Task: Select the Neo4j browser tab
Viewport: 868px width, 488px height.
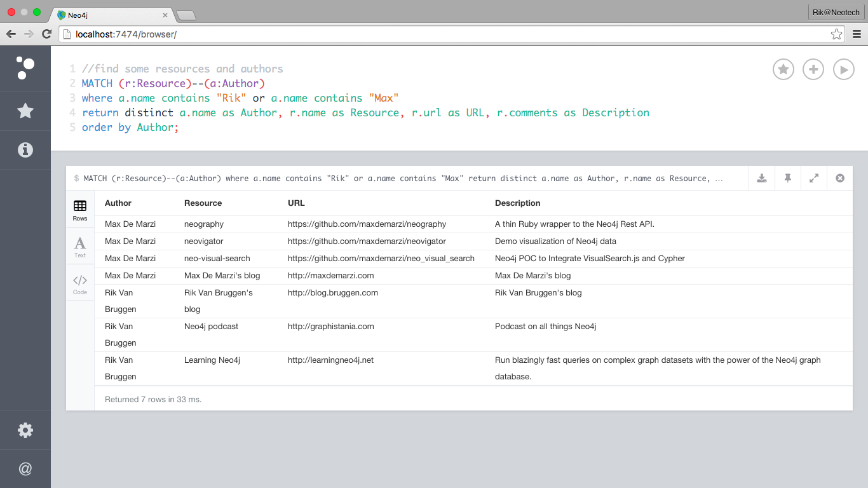Action: coord(113,14)
